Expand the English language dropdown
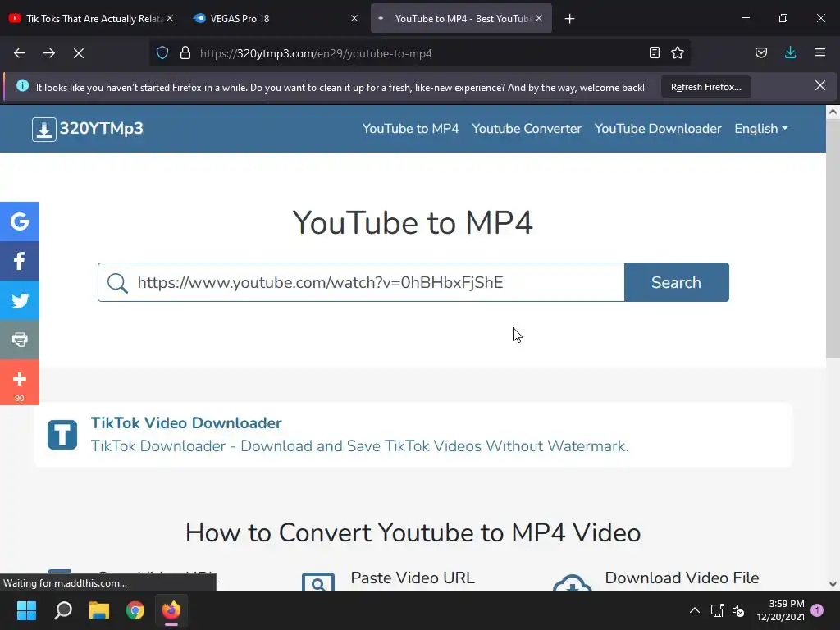 (760, 129)
